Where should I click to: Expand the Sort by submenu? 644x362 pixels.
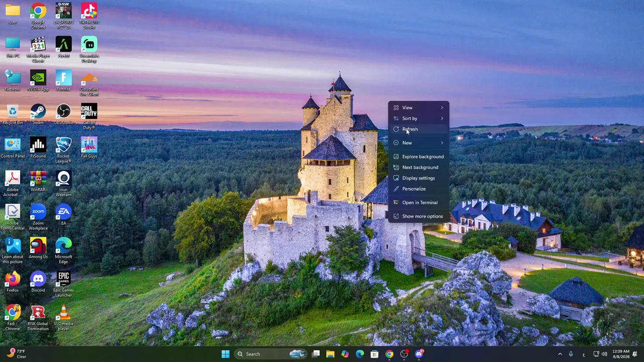[x=419, y=118]
